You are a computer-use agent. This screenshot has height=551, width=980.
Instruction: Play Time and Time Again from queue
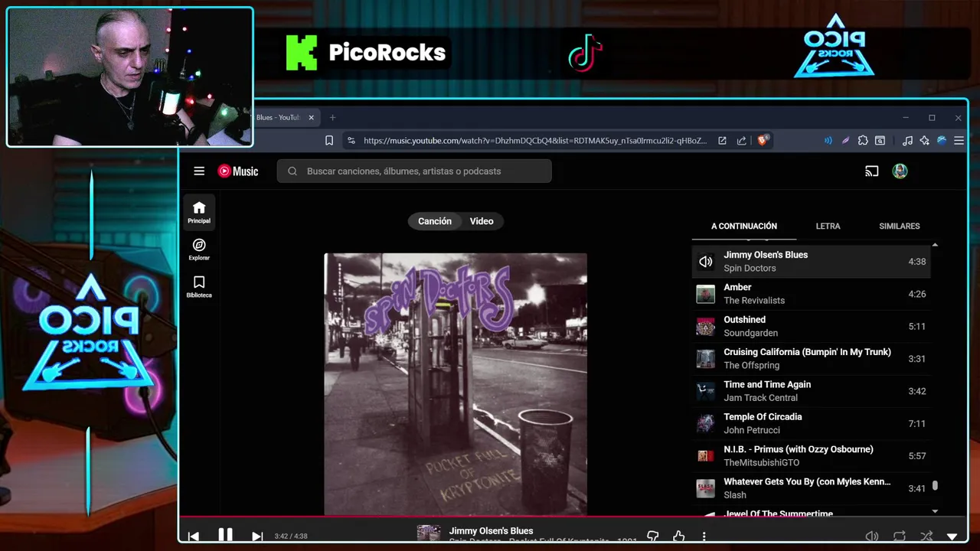click(812, 391)
